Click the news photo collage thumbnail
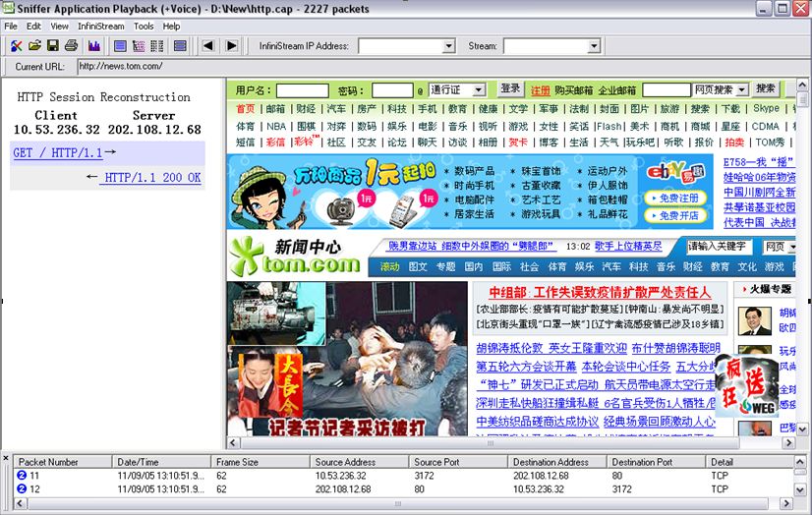Viewport: 812px width, 515px height. point(347,359)
